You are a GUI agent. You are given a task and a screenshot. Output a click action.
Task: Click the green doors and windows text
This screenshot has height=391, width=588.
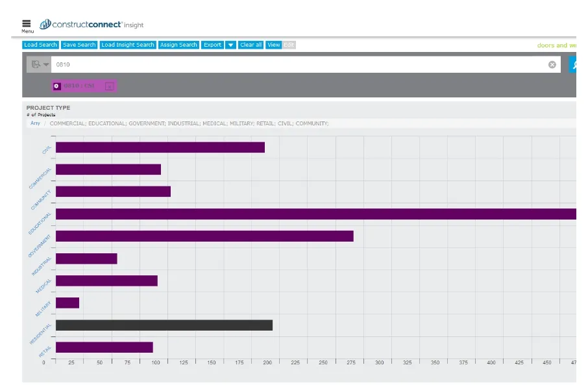[556, 45]
